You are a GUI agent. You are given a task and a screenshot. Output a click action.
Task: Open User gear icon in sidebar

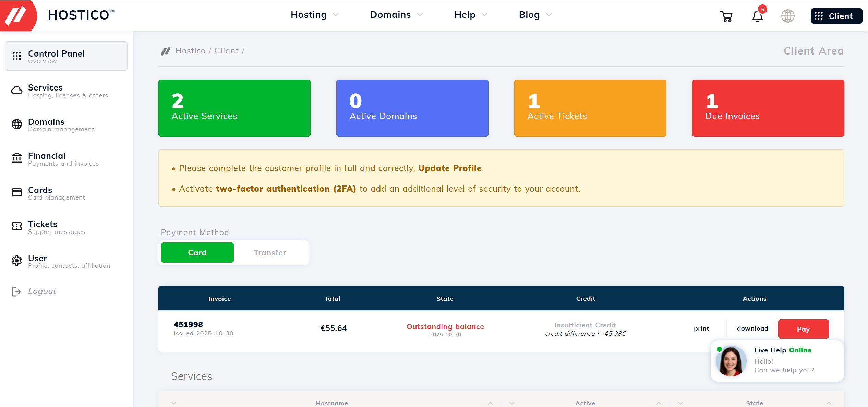(17, 261)
